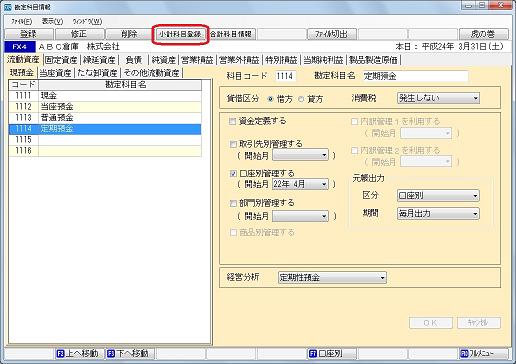Toggle the 内訳管理1を利用する checkbox
This screenshot has width=516, height=364.
[355, 122]
